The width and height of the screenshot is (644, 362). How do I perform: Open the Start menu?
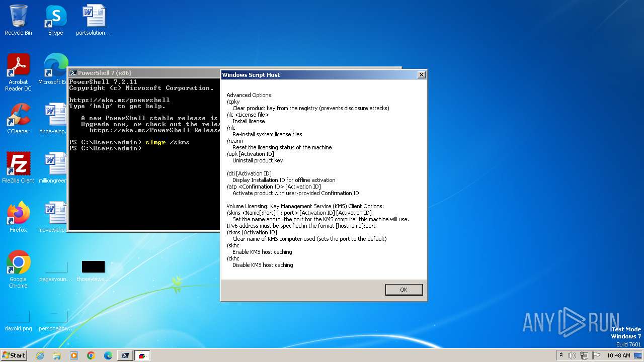point(14,355)
